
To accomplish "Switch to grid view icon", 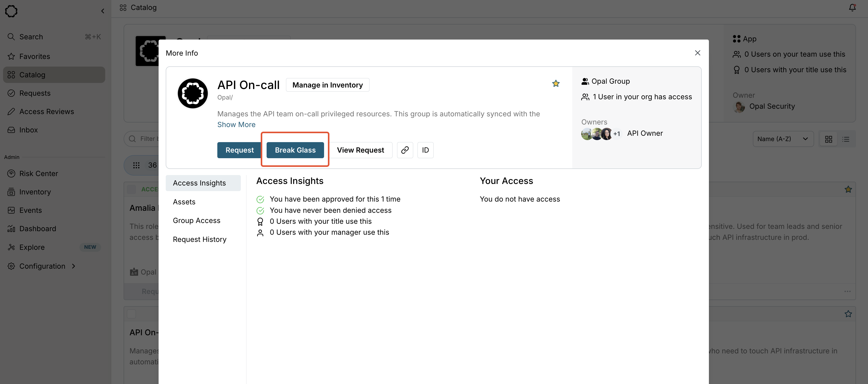I will click(828, 139).
